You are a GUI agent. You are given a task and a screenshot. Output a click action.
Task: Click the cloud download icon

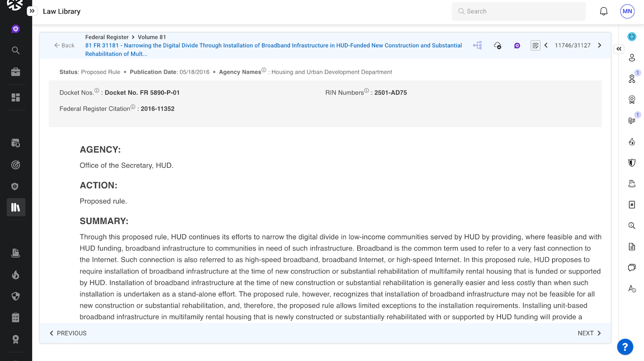pos(497,45)
